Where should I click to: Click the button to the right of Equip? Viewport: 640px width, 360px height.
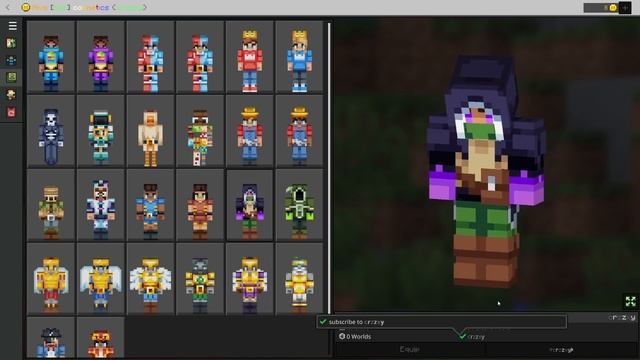click(x=561, y=349)
